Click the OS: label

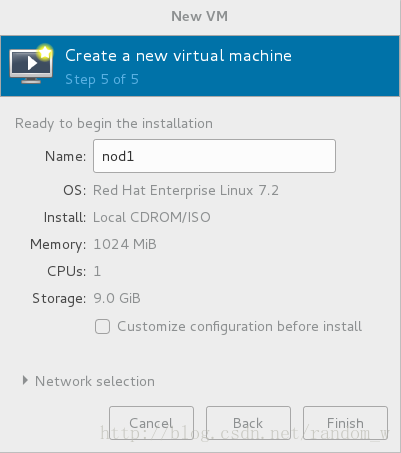[75, 191]
